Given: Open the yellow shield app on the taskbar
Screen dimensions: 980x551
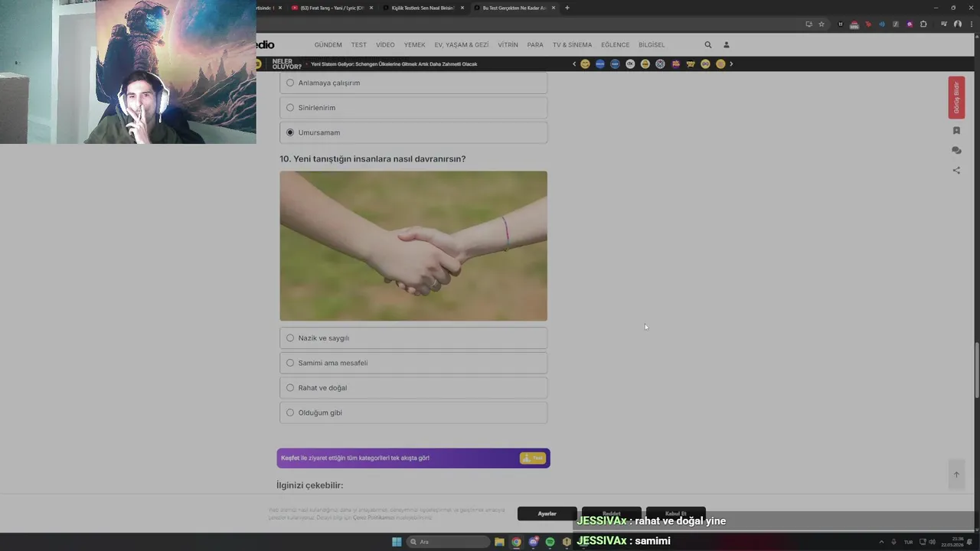Looking at the screenshot, I should point(567,542).
